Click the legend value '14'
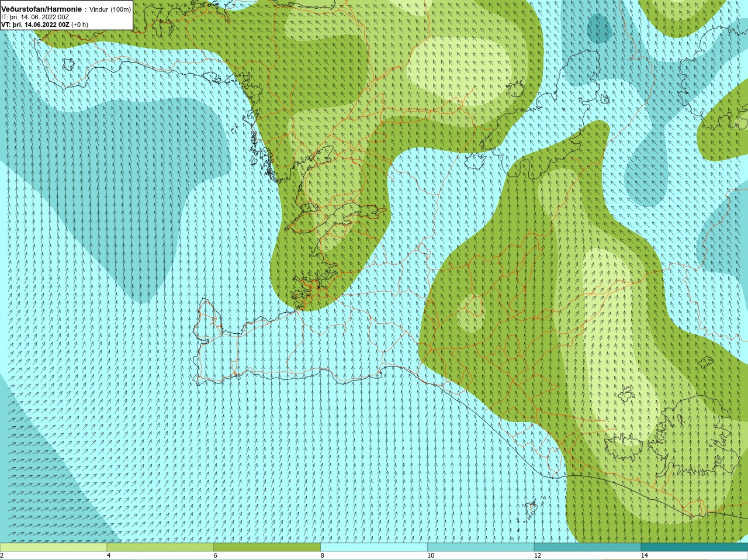The height and width of the screenshot is (560, 748). click(x=645, y=556)
